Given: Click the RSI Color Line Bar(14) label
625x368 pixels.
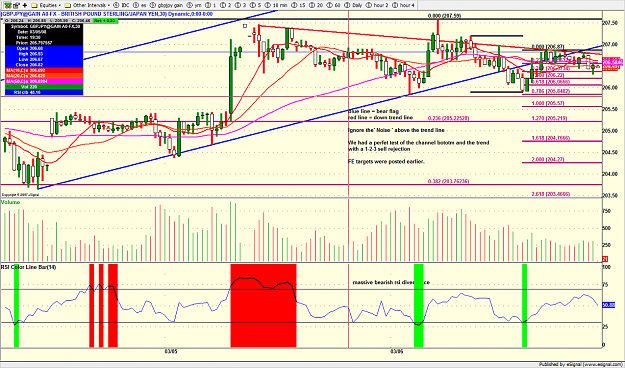Looking at the screenshot, I should [x=28, y=267].
